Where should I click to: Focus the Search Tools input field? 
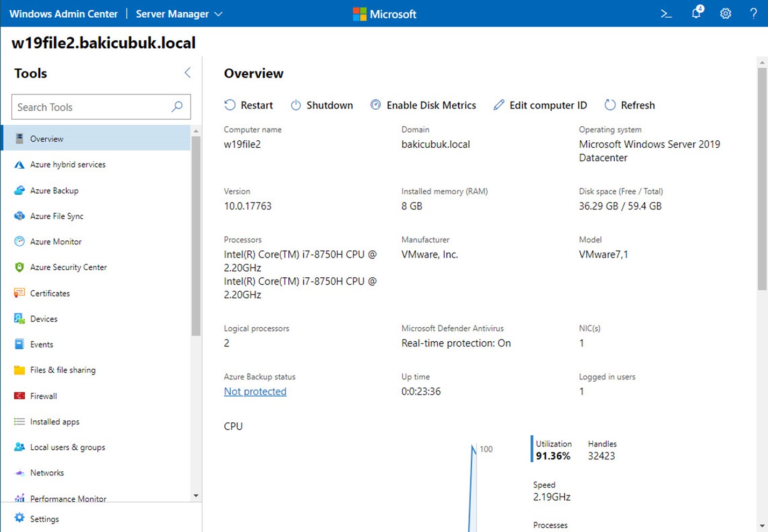tap(101, 107)
